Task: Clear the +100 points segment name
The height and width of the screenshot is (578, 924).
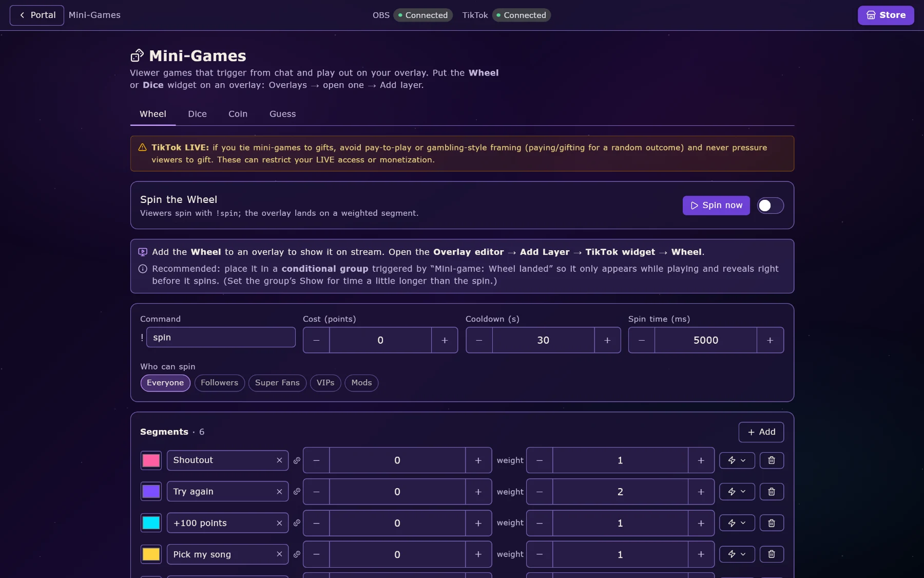Action: click(x=279, y=523)
